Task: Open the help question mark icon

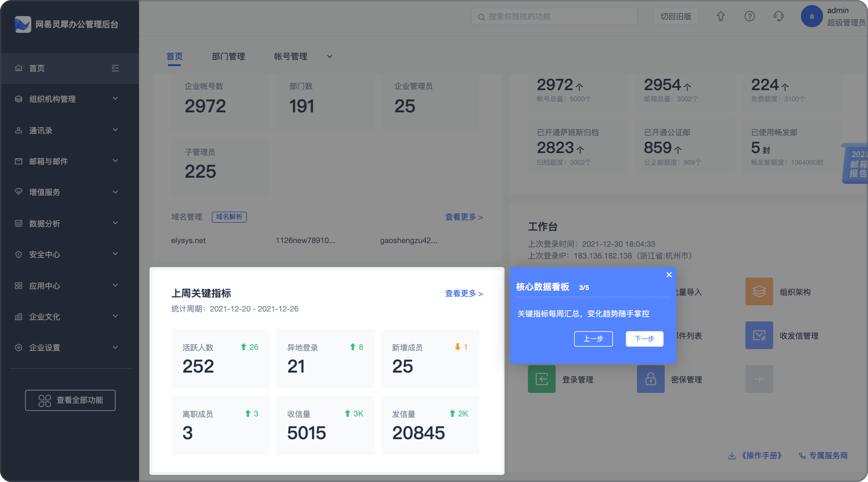Action: pos(749,16)
